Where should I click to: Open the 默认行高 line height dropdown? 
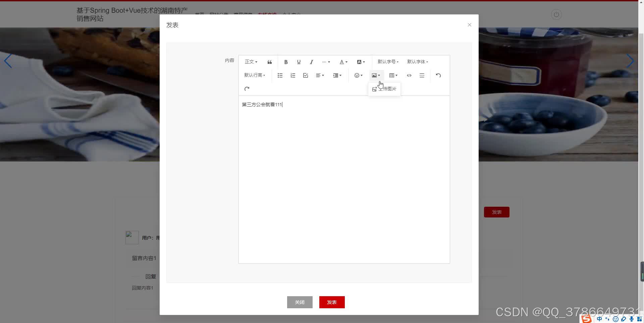[255, 75]
